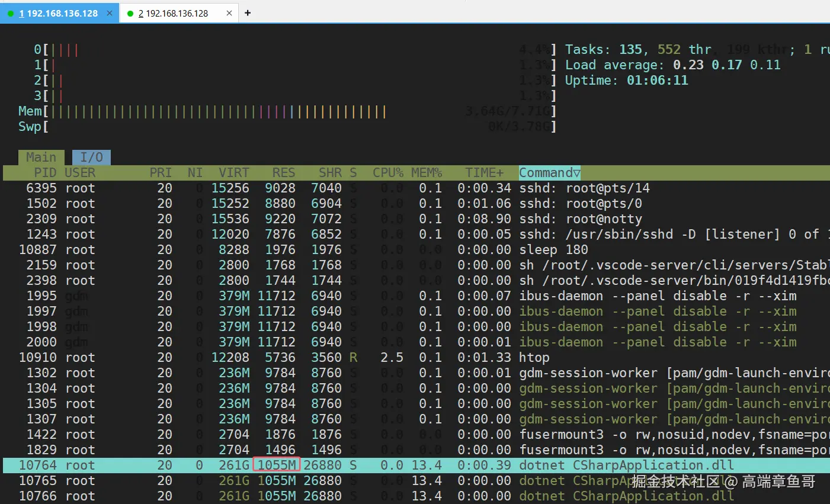
Task: Click the Load average text
Action: point(673,65)
